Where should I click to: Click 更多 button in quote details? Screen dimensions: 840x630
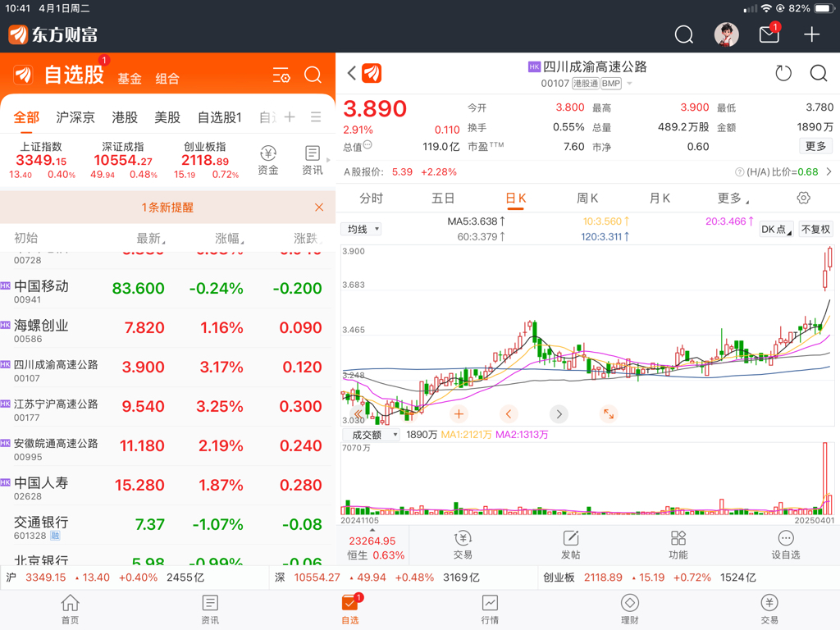[816, 146]
